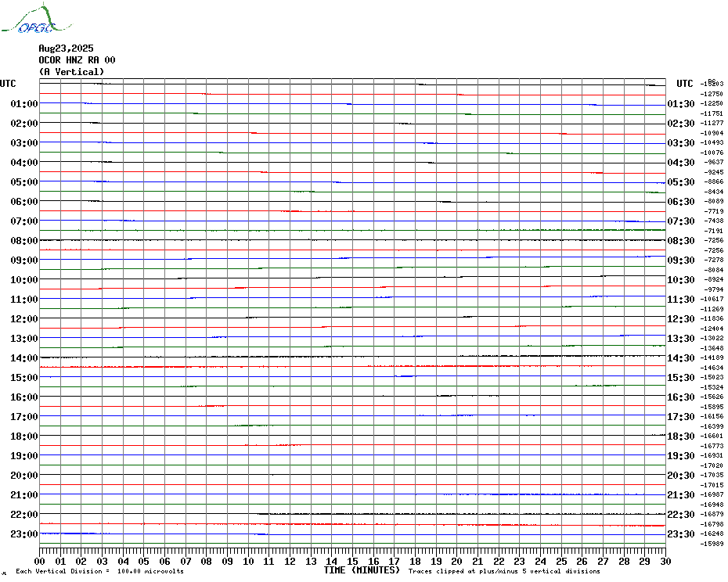Click the minute axis label 05

pos(144,562)
